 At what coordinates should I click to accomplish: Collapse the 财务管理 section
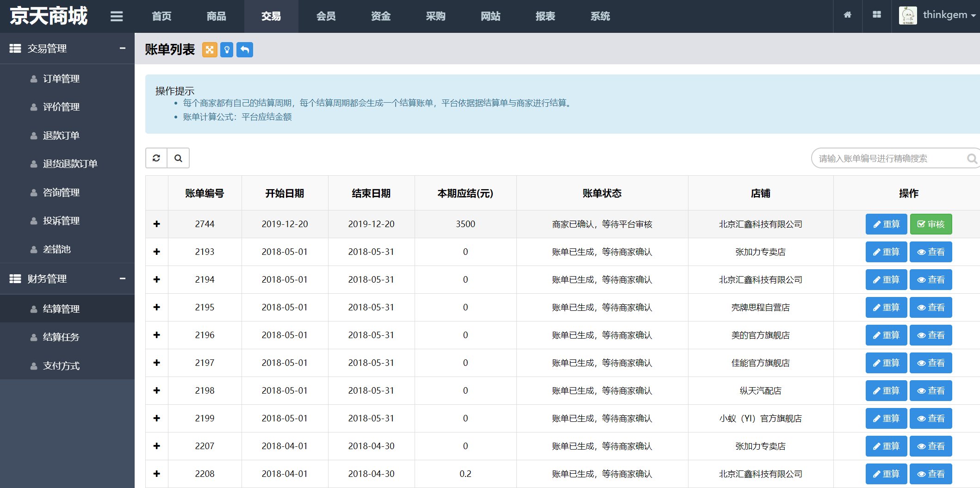(123, 278)
